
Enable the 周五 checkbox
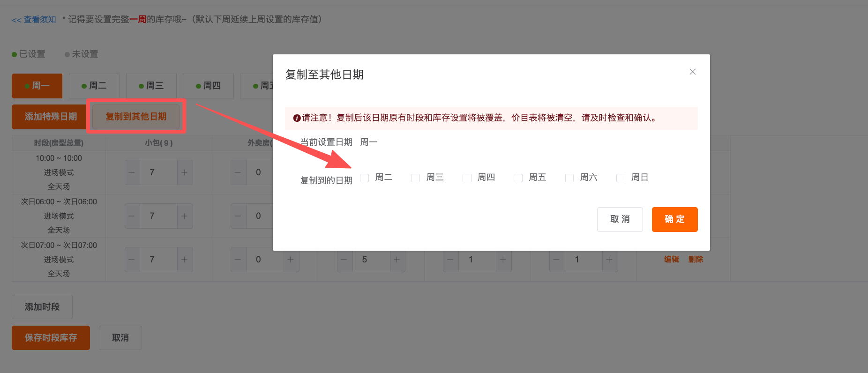pos(518,178)
